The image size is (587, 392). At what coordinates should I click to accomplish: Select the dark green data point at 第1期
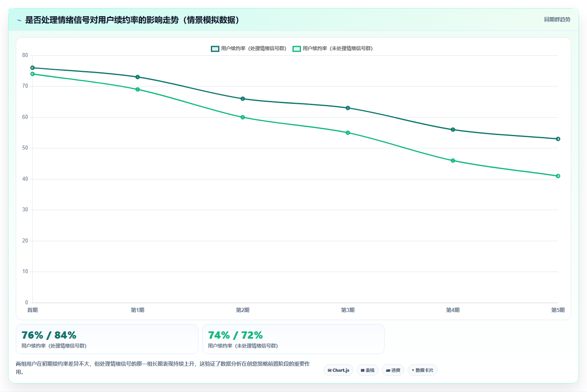tap(138, 77)
